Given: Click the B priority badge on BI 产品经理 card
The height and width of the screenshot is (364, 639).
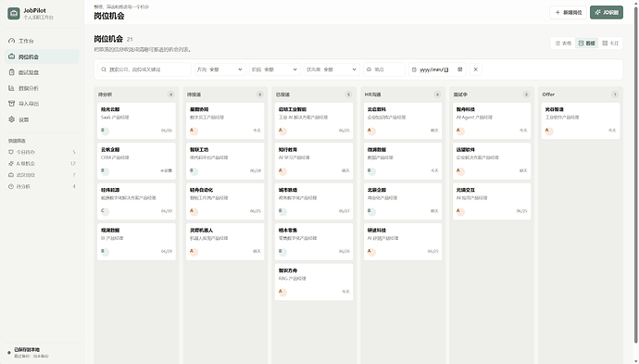Looking at the screenshot, I should point(105,252).
